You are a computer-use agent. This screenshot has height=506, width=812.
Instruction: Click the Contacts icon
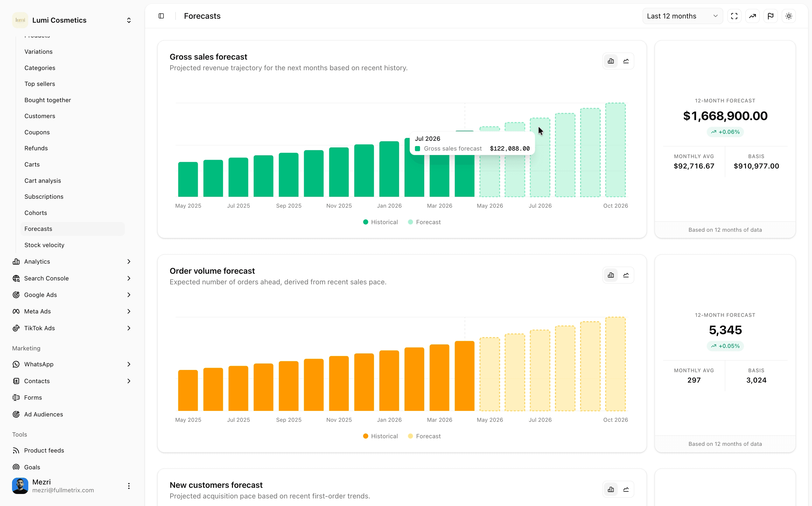coord(16,381)
